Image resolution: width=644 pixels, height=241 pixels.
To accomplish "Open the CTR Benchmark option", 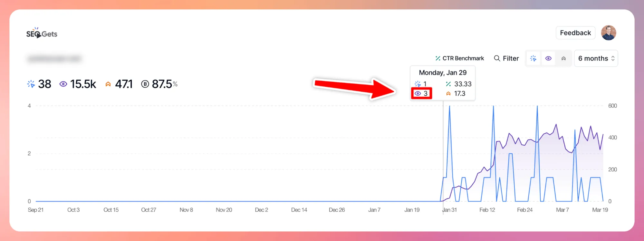I will [459, 58].
